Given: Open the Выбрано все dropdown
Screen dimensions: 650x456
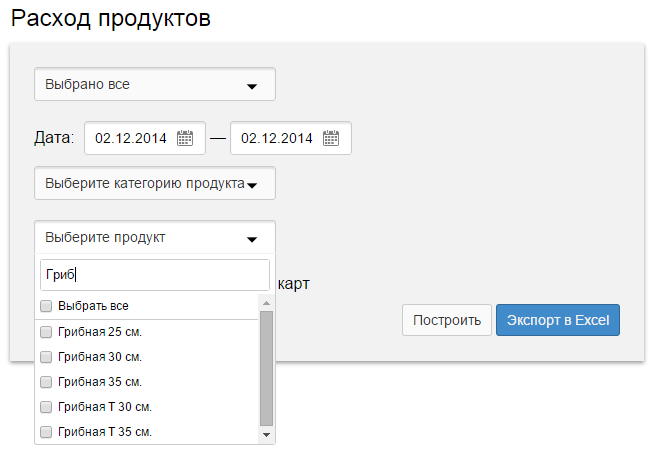Looking at the screenshot, I should point(155,84).
